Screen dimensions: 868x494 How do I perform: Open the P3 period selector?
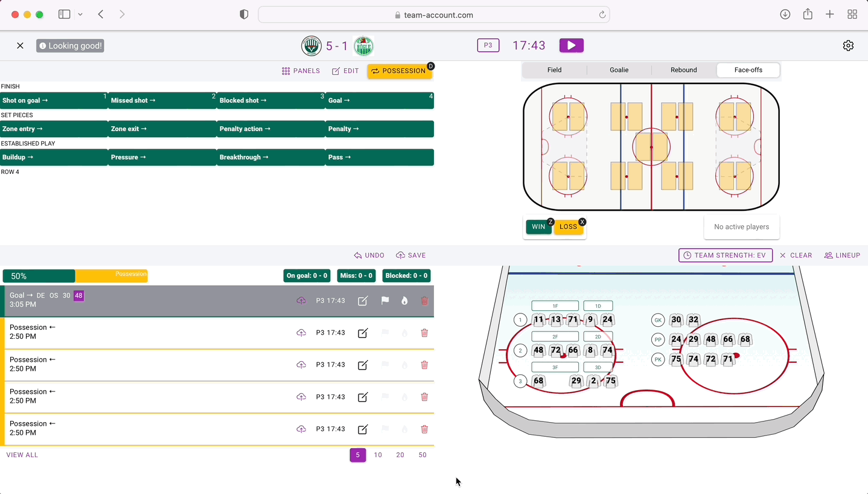(x=488, y=45)
